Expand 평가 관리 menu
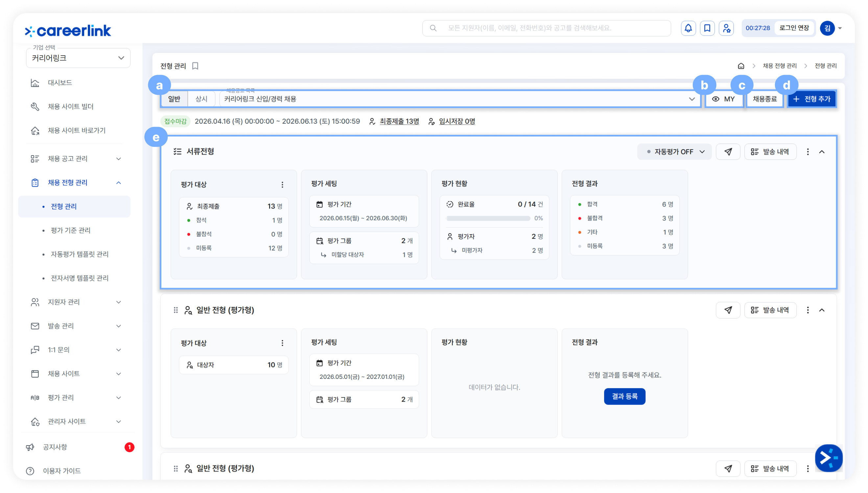The image size is (868, 493). [118, 398]
